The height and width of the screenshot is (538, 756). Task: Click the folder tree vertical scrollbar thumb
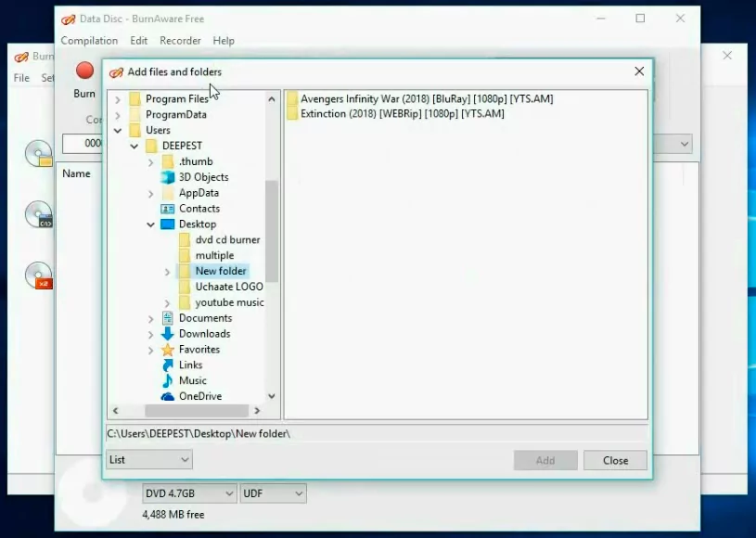(x=272, y=231)
